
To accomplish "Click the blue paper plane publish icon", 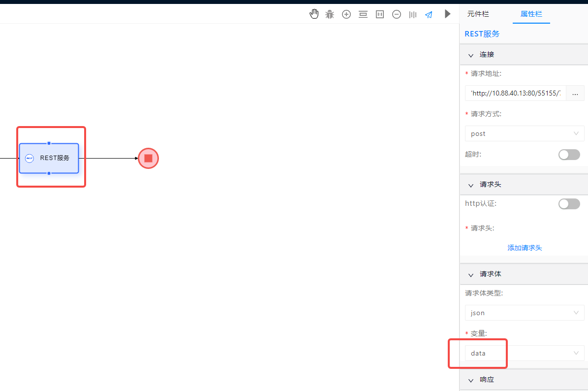I will [x=429, y=14].
